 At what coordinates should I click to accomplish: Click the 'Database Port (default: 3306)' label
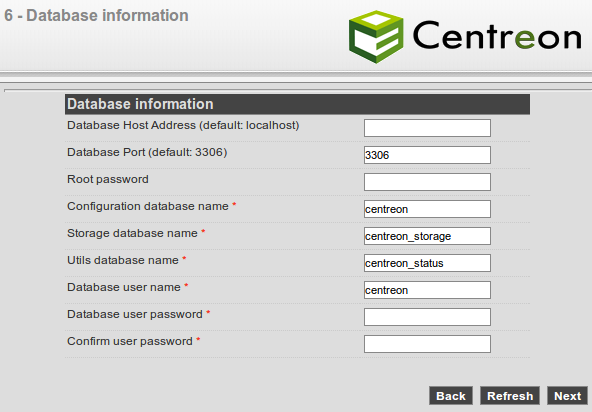coord(147,152)
